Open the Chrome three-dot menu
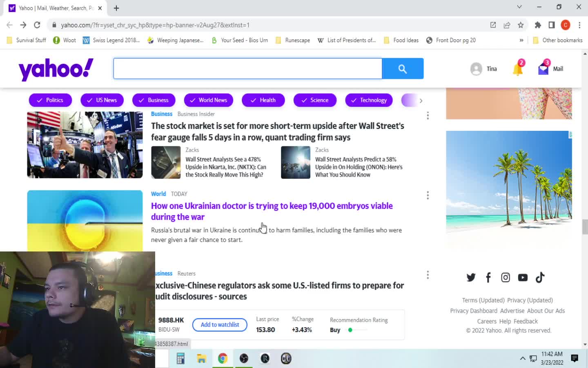This screenshot has height=368, width=588. pyautogui.click(x=579, y=25)
